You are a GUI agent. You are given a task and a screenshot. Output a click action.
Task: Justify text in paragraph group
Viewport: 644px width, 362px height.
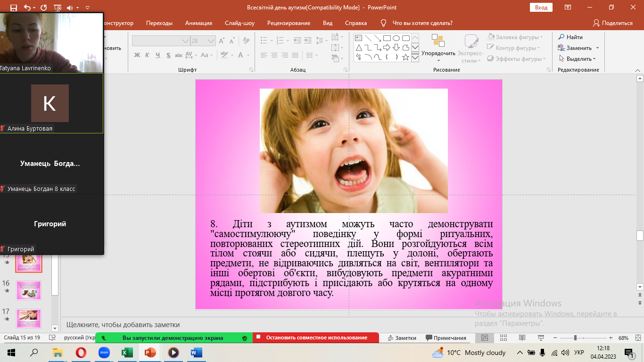pyautogui.click(x=295, y=55)
